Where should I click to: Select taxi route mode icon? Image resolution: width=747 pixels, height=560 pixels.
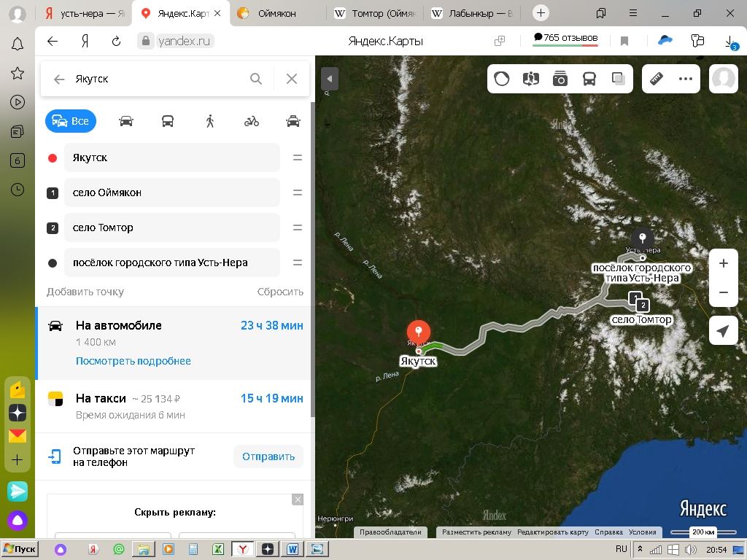click(x=293, y=122)
